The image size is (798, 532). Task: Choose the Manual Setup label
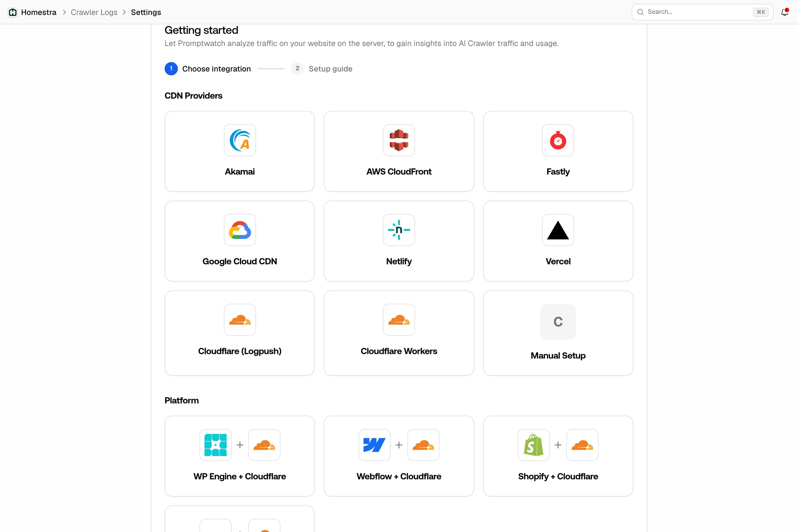click(x=558, y=355)
